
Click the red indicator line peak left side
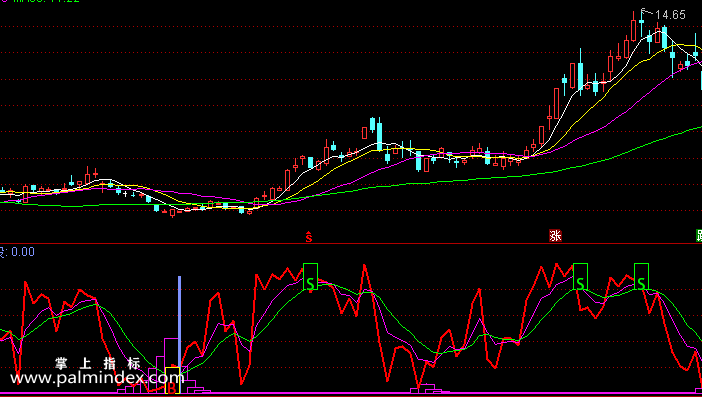coord(25,283)
